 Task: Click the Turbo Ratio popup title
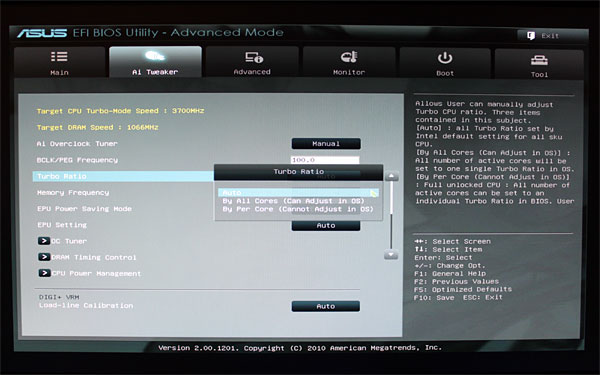[x=298, y=171]
